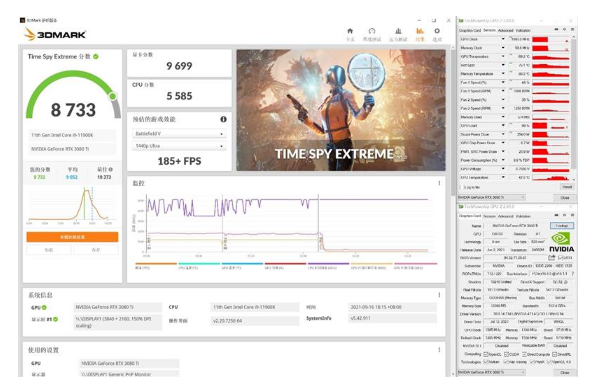Image resolution: width=595 pixels, height=385 pixels.
Task: Select the orange results icon in header
Action: (420, 31)
